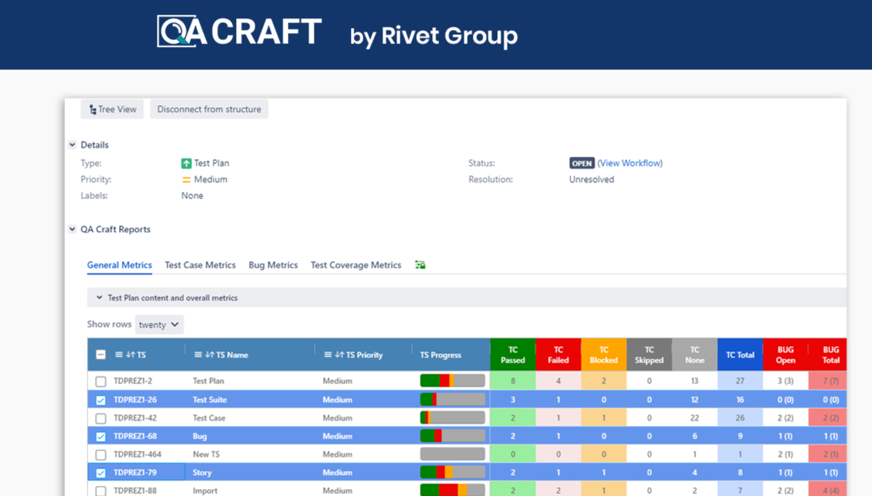Click the TC Passed column header
Screen dimensions: 872x496
[x=513, y=355]
